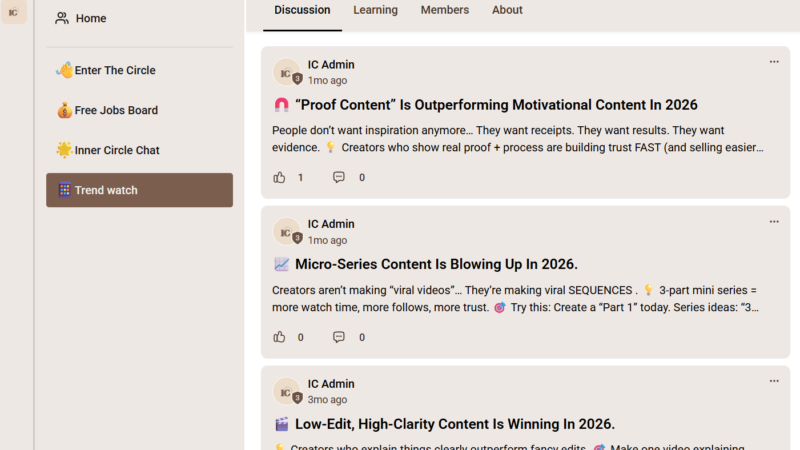Switch to the Discussion tab

302,10
